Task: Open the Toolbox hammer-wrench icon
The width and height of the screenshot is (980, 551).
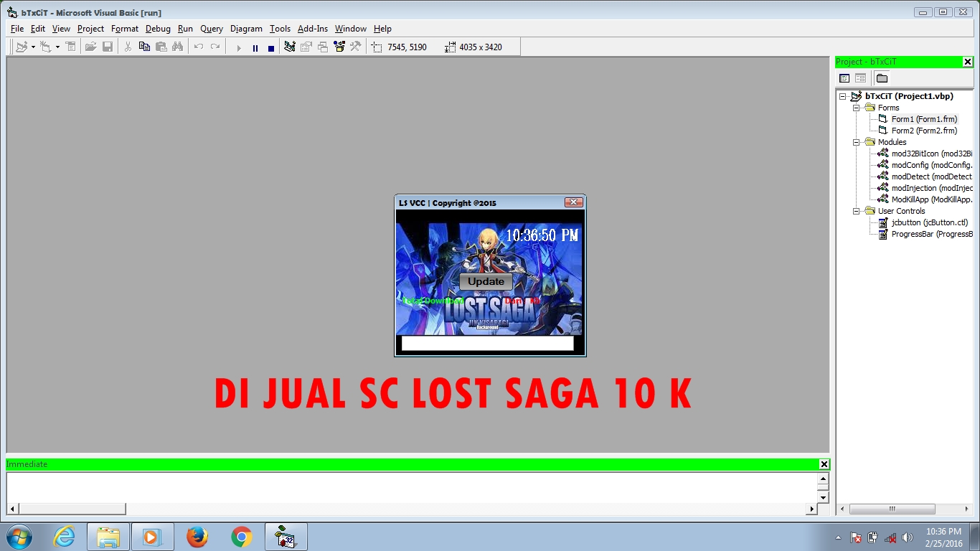Action: (x=356, y=47)
